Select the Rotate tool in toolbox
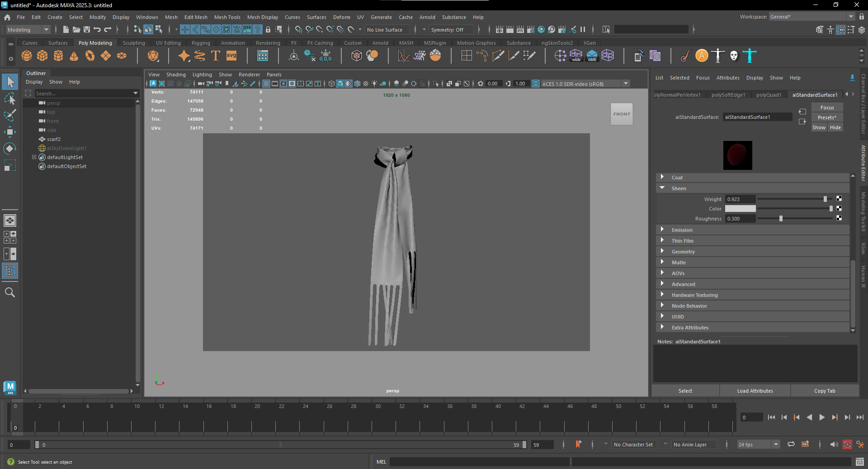 (x=9, y=149)
